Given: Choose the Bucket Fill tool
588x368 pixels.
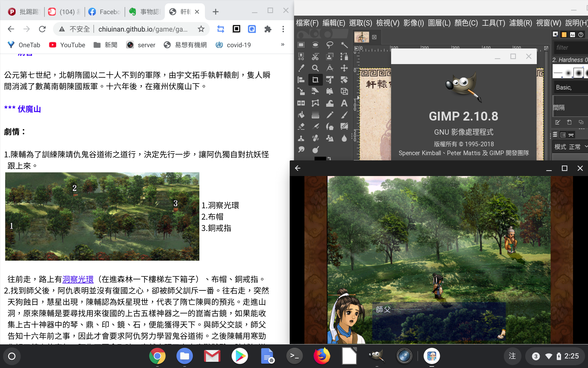Looking at the screenshot, I should click(301, 115).
